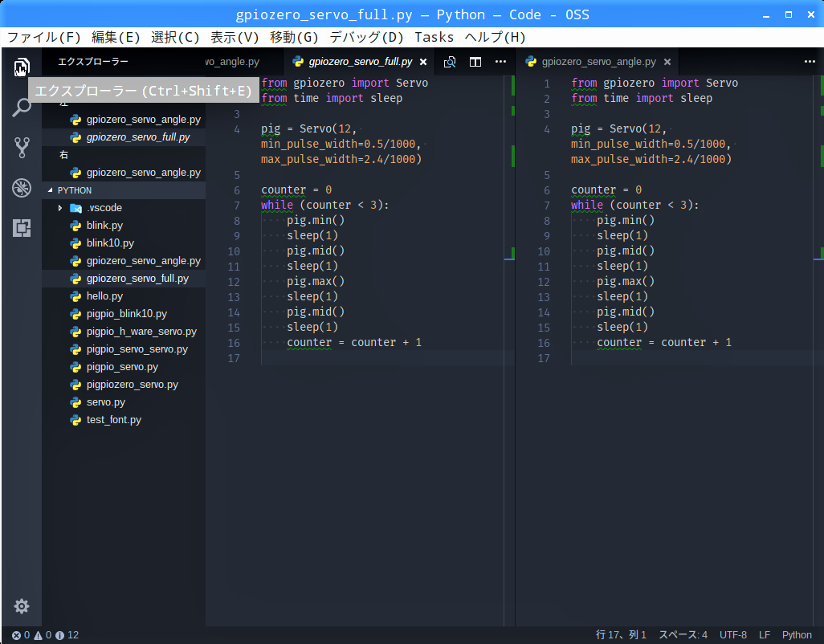
Task: Open hello.py in the file tree
Action: coord(124,296)
